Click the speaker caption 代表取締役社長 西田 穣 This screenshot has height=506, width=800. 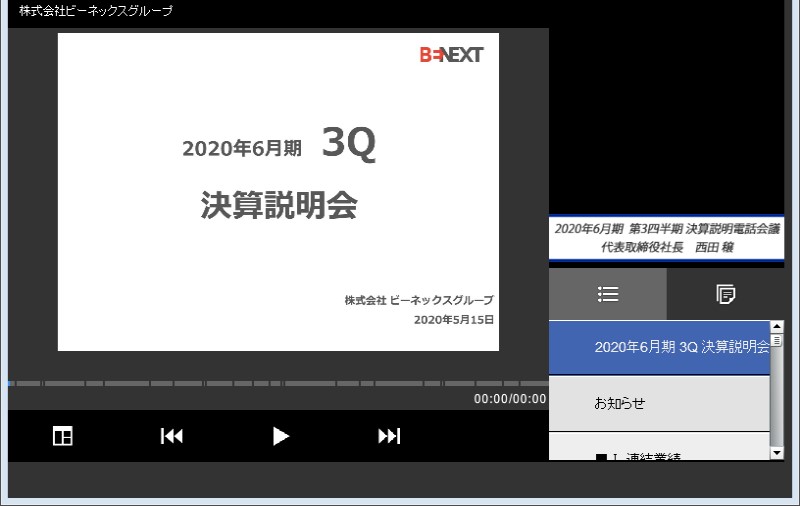coord(667,247)
